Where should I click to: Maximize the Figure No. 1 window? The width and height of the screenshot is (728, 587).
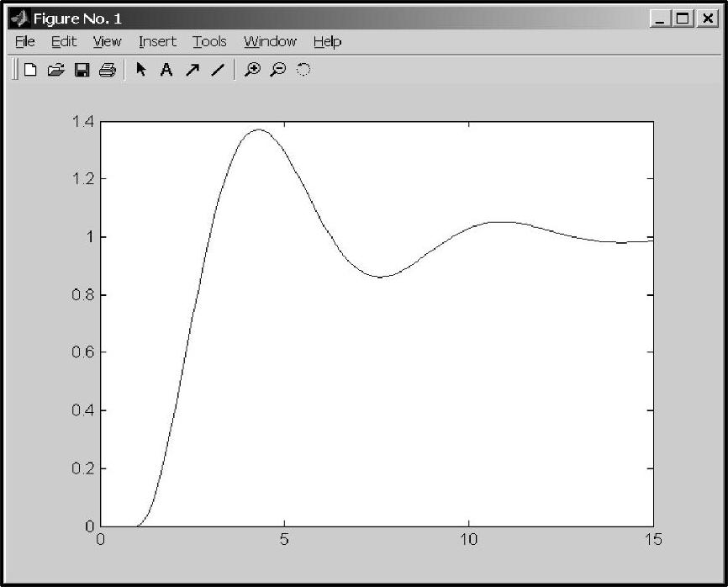pos(683,19)
